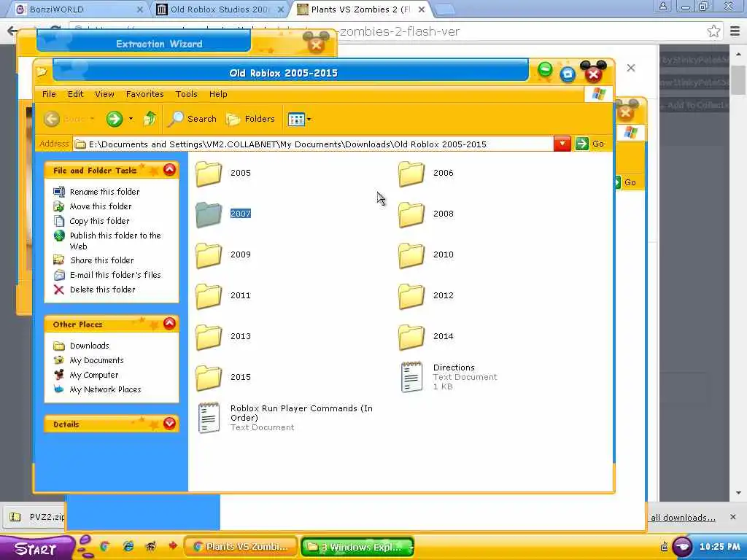This screenshot has width=747, height=560.
Task: Close the Plants VS Zombies 2 tab
Action: click(422, 9)
